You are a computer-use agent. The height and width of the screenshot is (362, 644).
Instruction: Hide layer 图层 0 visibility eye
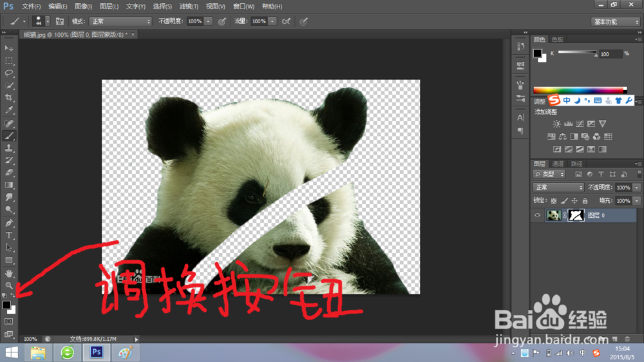[537, 215]
